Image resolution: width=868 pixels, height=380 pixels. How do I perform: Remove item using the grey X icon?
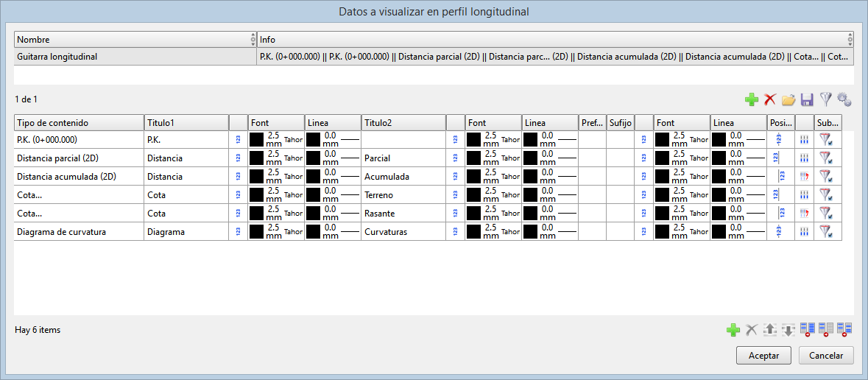[751, 330]
